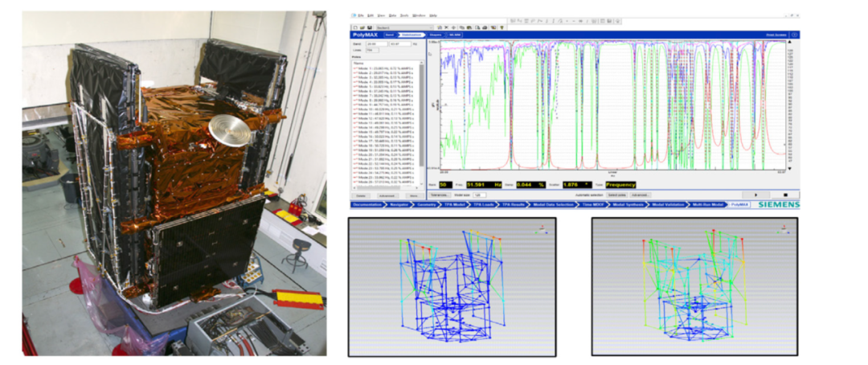The image size is (868, 365).
Task: Select the PolyMAX workflow tab
Action: [739, 205]
